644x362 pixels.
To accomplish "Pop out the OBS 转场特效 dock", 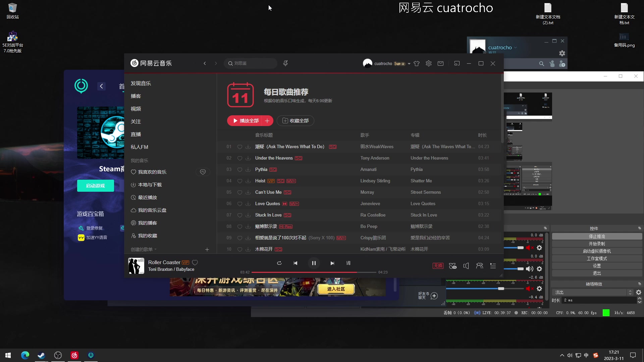I will pyautogui.click(x=639, y=284).
